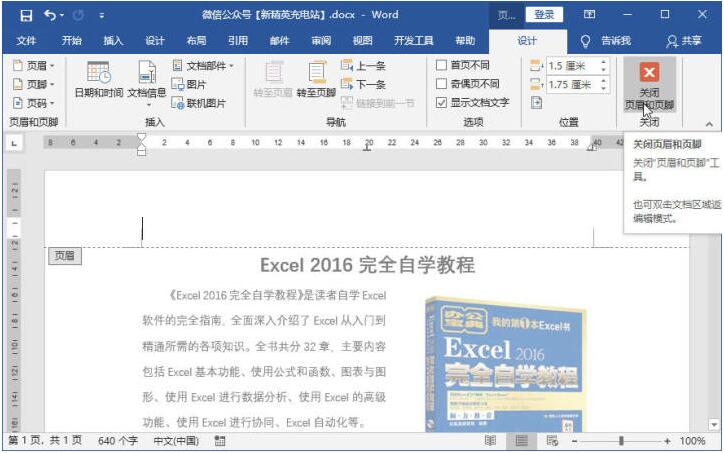Click the 页眉 header label tag
This screenshot has width=724, height=453.
coord(65,256)
